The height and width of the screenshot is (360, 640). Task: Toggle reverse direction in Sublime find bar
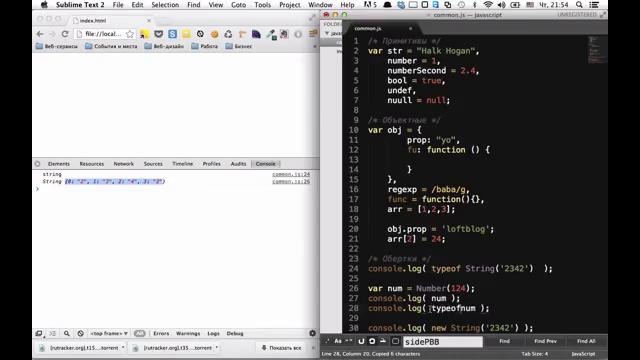point(361,341)
